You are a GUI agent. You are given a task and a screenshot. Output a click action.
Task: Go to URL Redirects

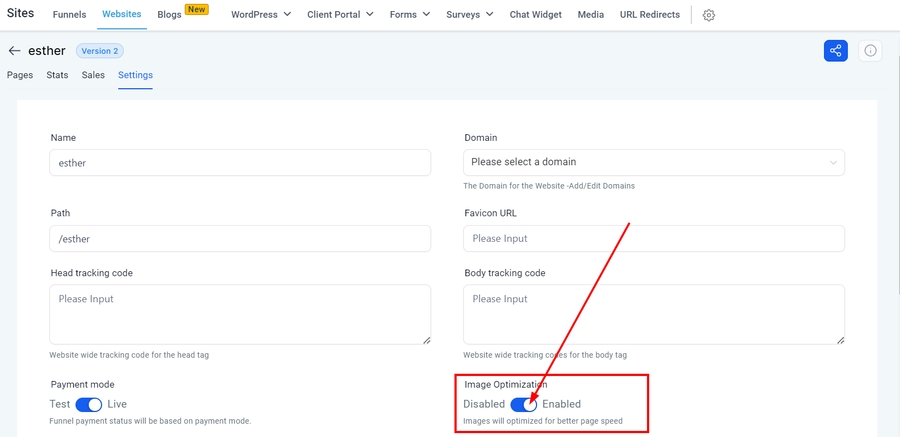coord(649,15)
